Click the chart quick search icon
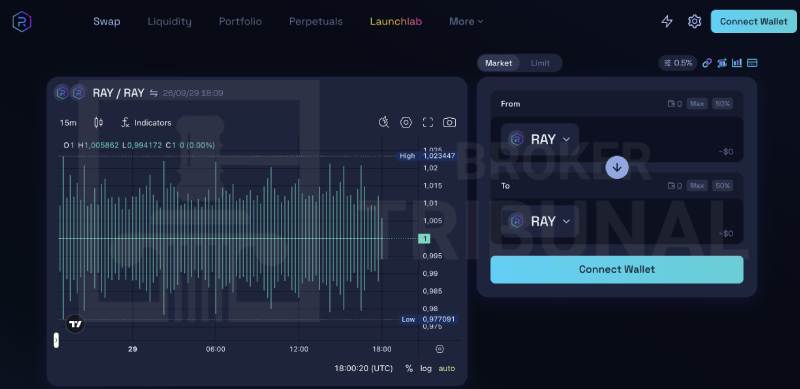Image resolution: width=800 pixels, height=389 pixels. (x=384, y=122)
